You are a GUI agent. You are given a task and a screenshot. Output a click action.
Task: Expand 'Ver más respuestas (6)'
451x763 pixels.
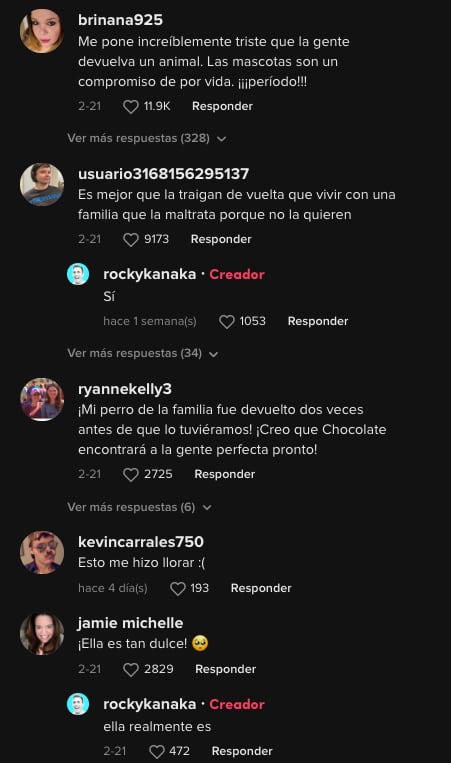[139, 507]
